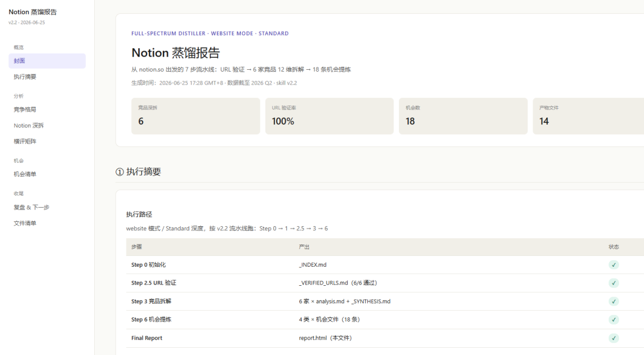Click the 分析 sidebar group label
The image size is (644, 355).
(x=18, y=96)
